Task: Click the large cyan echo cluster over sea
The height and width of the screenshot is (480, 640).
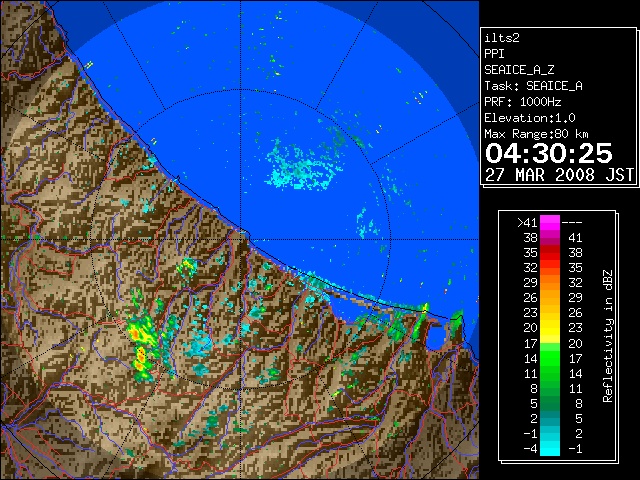Action: tap(303, 165)
